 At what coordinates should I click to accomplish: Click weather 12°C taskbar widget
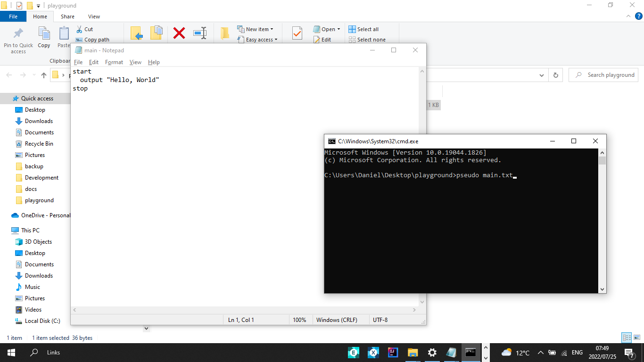(x=515, y=352)
